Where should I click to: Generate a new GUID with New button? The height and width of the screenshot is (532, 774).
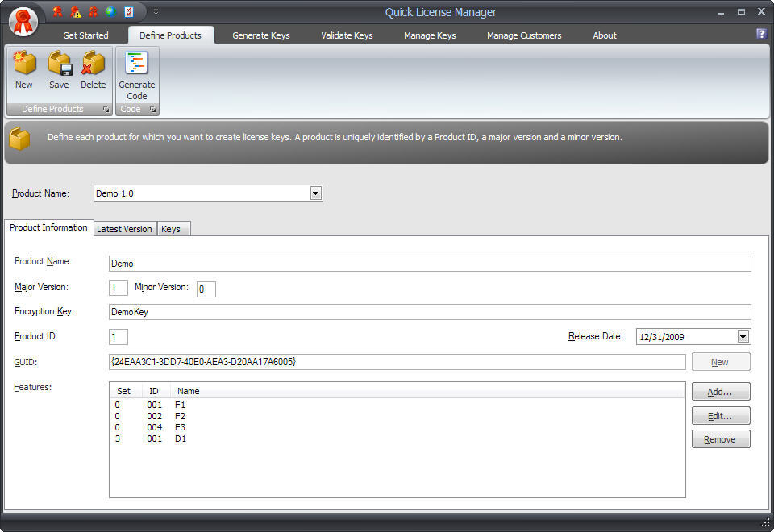tap(721, 362)
